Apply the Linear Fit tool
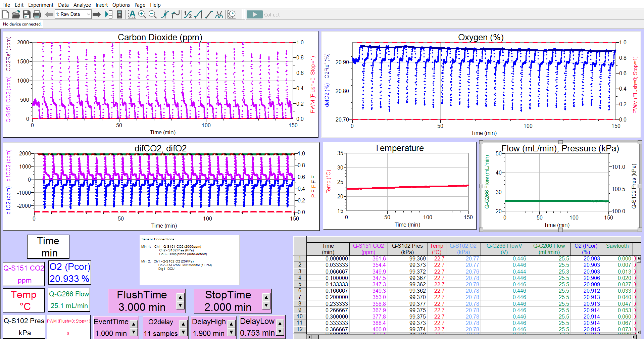Viewport: 644px width, 339px height. coord(209,14)
